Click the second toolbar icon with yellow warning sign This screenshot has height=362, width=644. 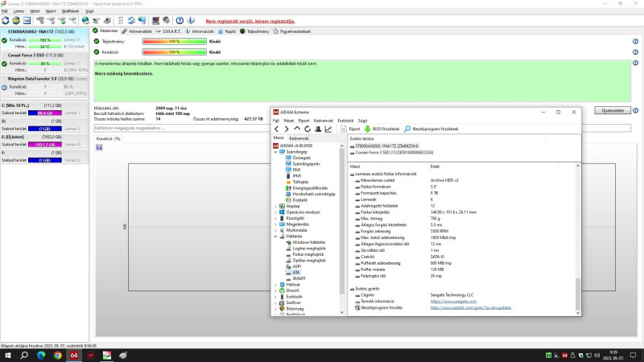tap(16, 20)
